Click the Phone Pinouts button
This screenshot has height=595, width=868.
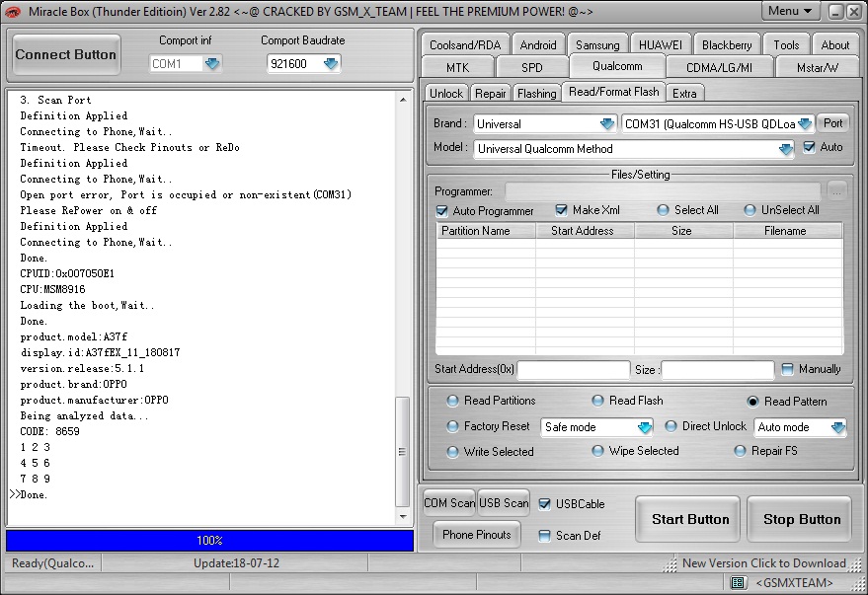tap(477, 535)
